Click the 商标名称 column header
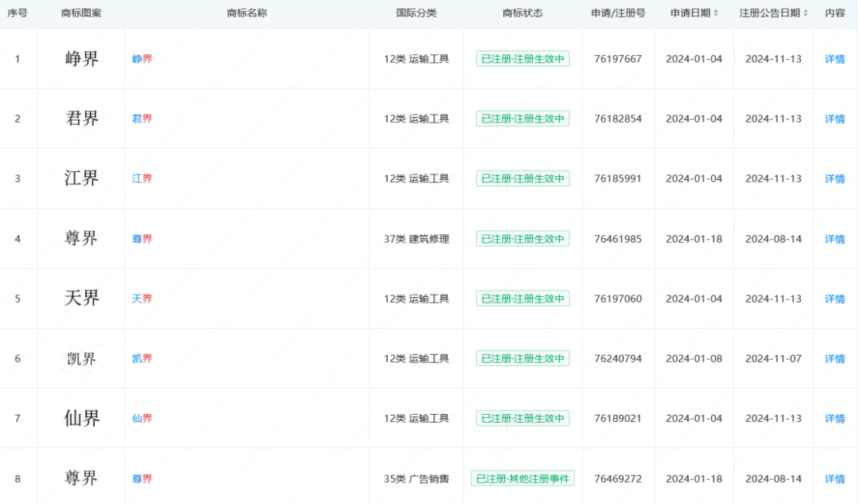860x504 pixels. click(247, 14)
